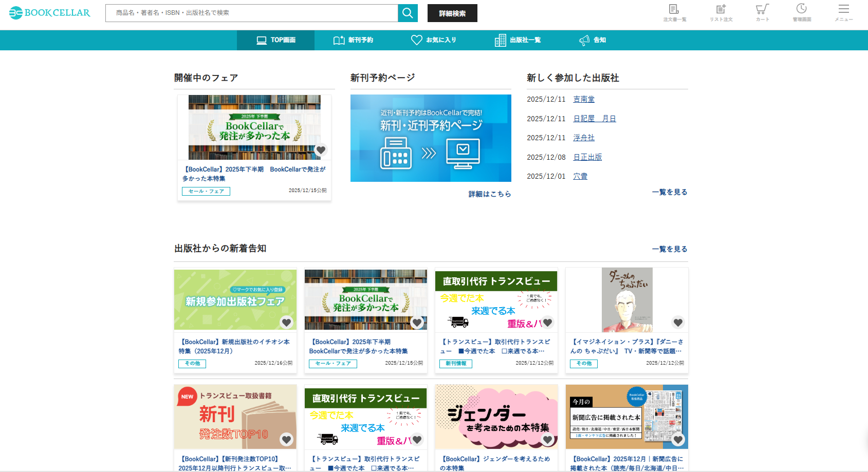Viewport: 868px width, 472px height.
Task: Click the 詳細検索 button
Action: click(452, 13)
